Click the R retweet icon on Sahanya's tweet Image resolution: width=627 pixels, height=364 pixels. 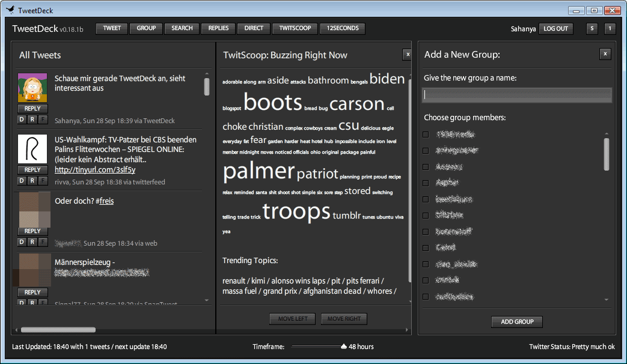pyautogui.click(x=32, y=120)
